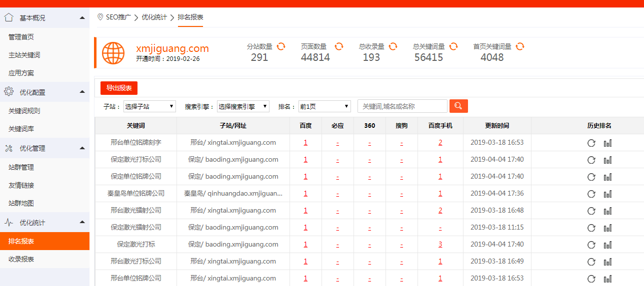Open history chart for 保定激光打标 row

coord(607,245)
